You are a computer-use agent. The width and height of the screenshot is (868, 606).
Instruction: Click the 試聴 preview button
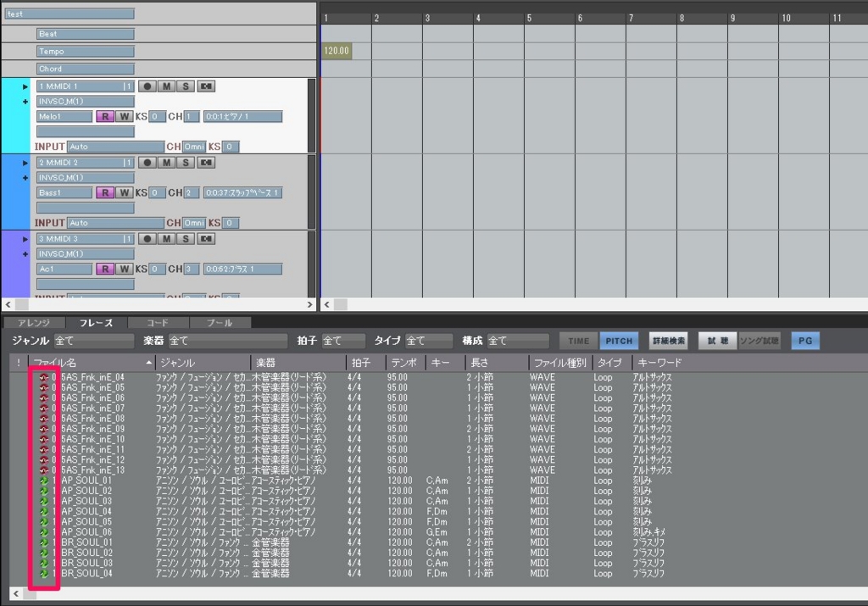pyautogui.click(x=717, y=341)
